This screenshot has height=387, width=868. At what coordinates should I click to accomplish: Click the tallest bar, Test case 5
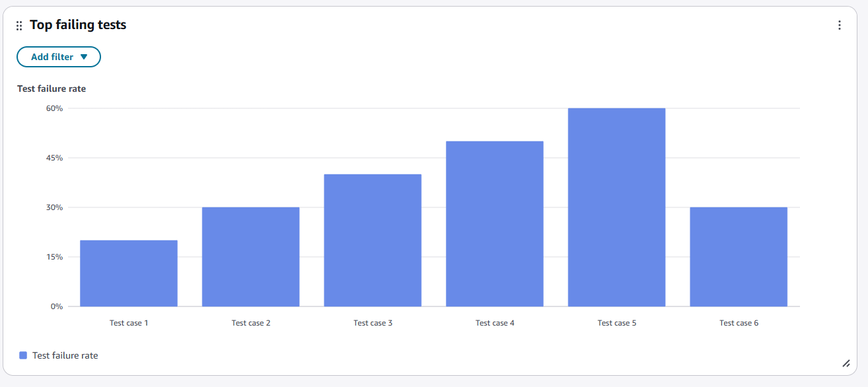coord(616,207)
